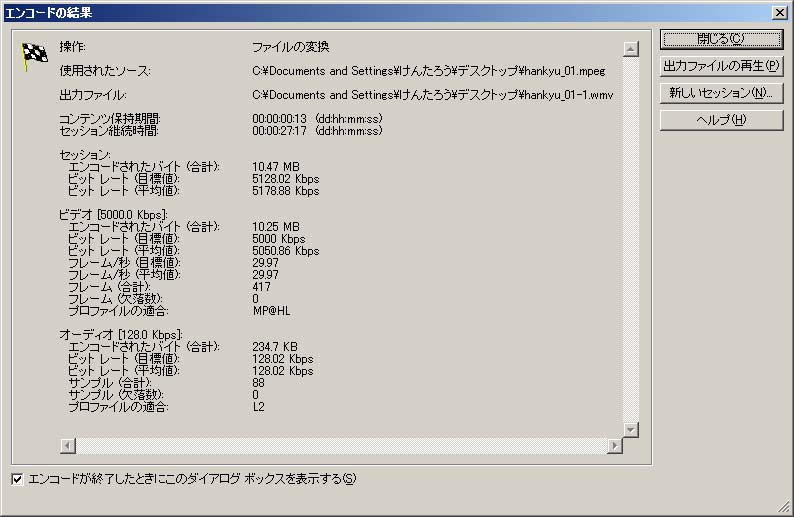Click the 使用されたソース: label
The height and width of the screenshot is (517, 794).
105,71
